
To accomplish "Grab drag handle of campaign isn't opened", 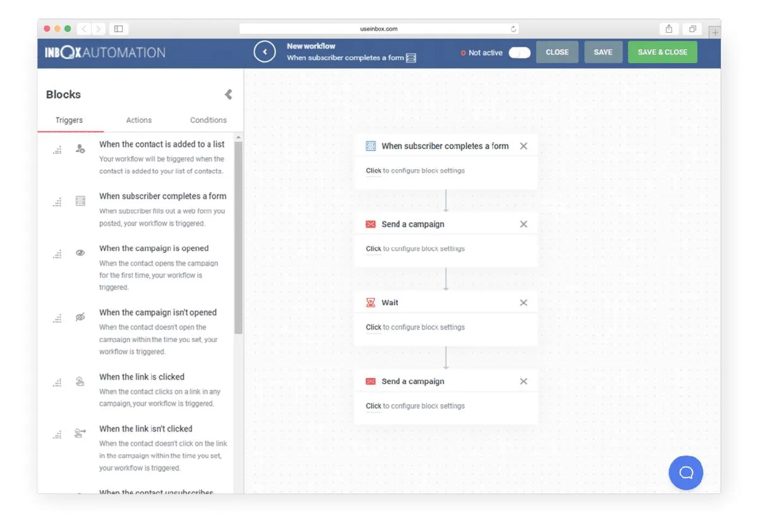I will tap(57, 319).
